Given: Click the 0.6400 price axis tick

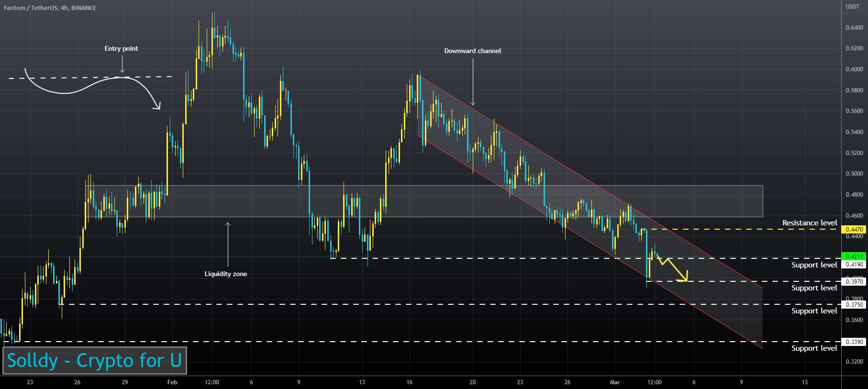Looking at the screenshot, I should pyautogui.click(x=854, y=28).
